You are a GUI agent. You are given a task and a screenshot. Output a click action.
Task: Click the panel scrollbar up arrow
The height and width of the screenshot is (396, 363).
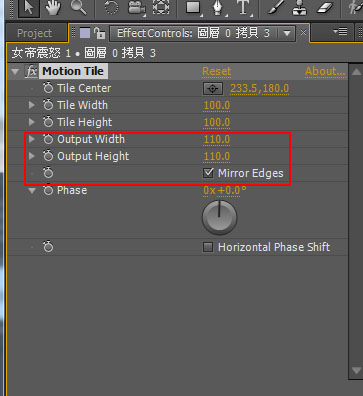356,71
